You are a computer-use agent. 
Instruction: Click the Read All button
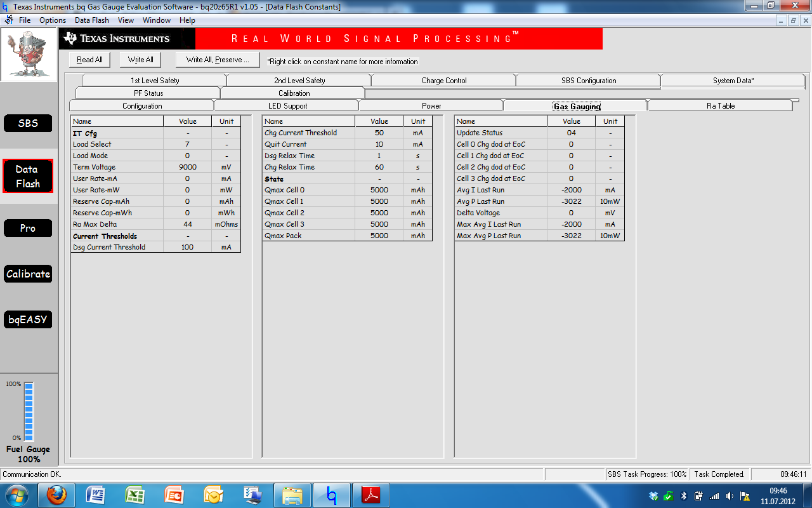[x=89, y=60]
